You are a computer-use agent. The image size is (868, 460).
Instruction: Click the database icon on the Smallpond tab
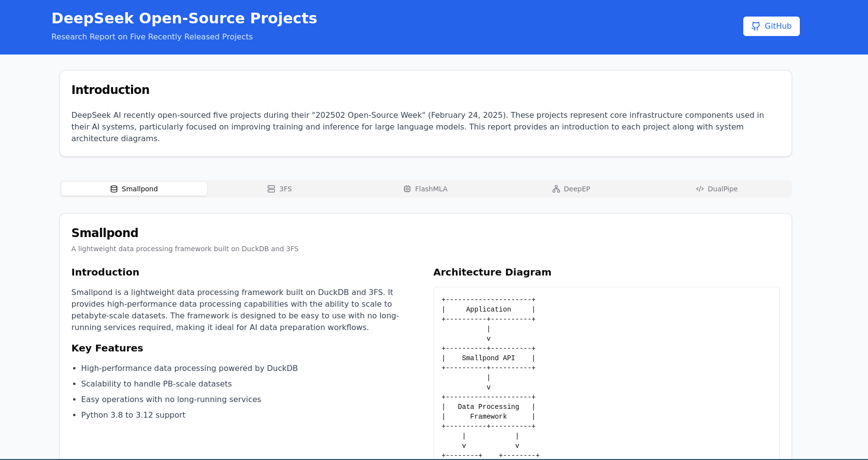coord(114,189)
